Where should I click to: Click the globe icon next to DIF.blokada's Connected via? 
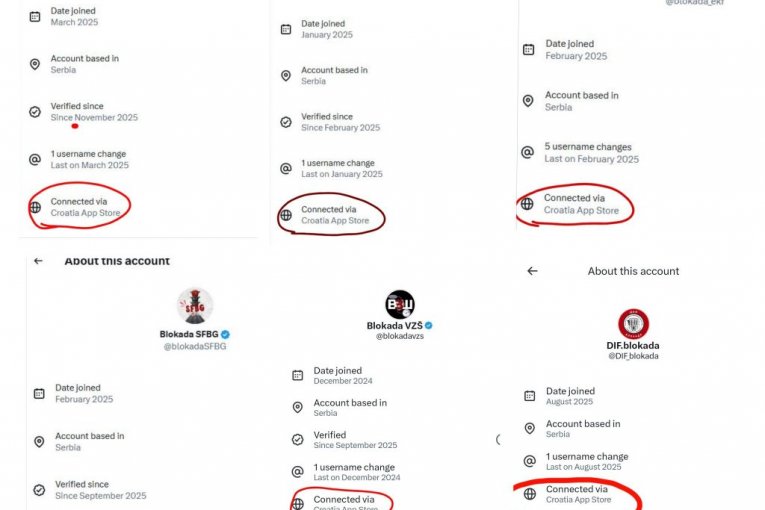point(529,494)
